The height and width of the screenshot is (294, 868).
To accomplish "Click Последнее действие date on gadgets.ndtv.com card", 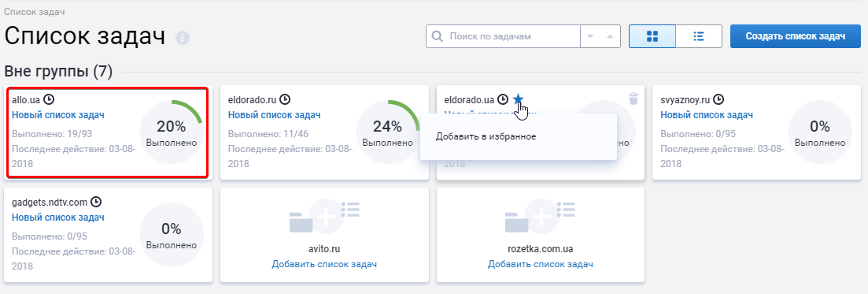I will pyautogui.click(x=74, y=259).
